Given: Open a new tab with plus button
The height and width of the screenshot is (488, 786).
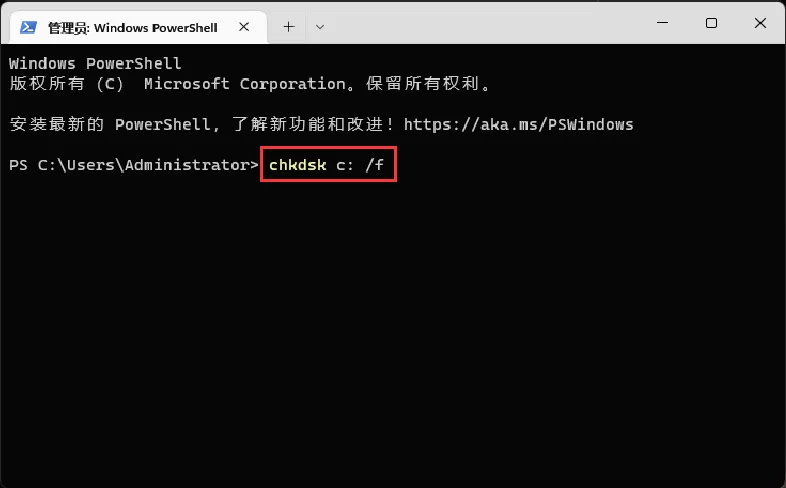Looking at the screenshot, I should click(x=289, y=27).
